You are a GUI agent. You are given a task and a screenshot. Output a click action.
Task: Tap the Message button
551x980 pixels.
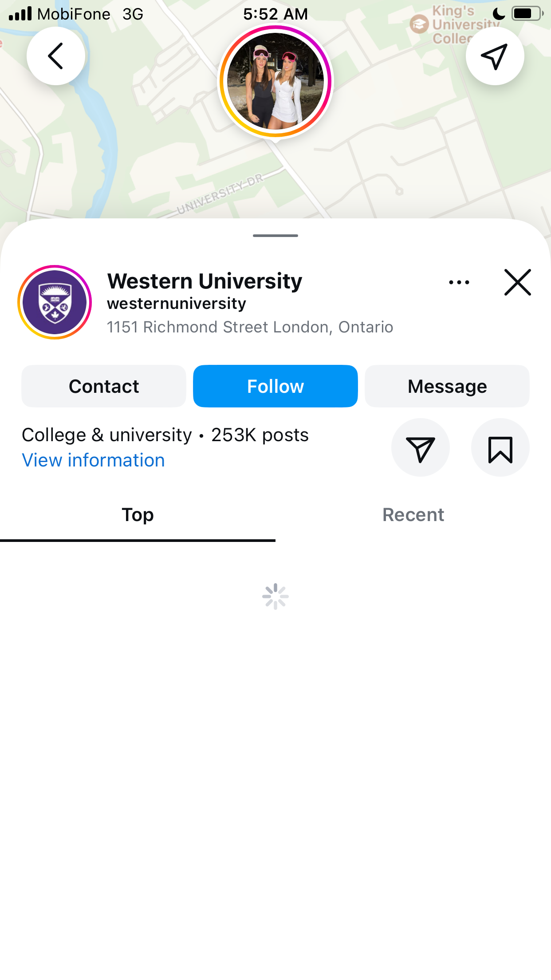447,386
